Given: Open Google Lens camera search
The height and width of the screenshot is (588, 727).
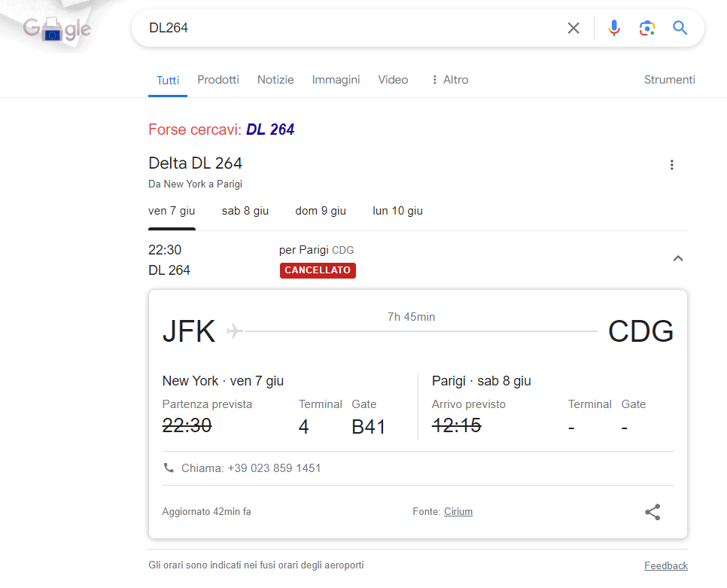Looking at the screenshot, I should [x=647, y=28].
